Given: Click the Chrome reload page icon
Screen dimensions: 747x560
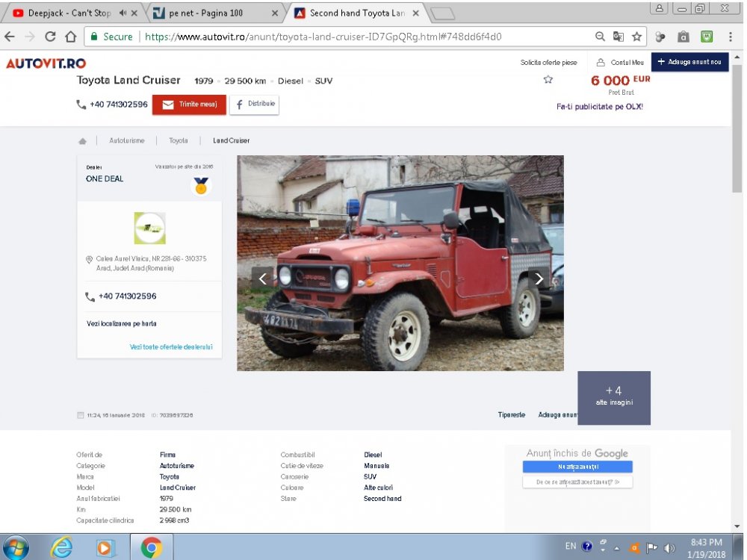Looking at the screenshot, I should pyautogui.click(x=50, y=37).
